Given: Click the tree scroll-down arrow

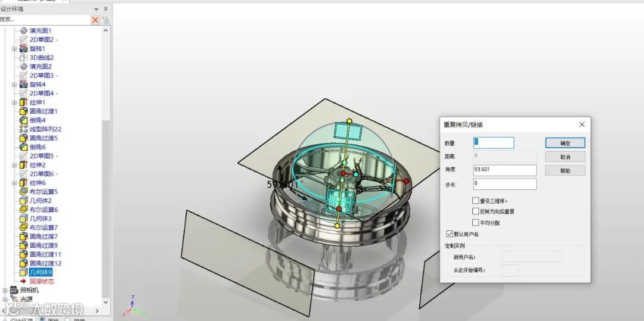Looking at the screenshot, I should tap(106, 302).
